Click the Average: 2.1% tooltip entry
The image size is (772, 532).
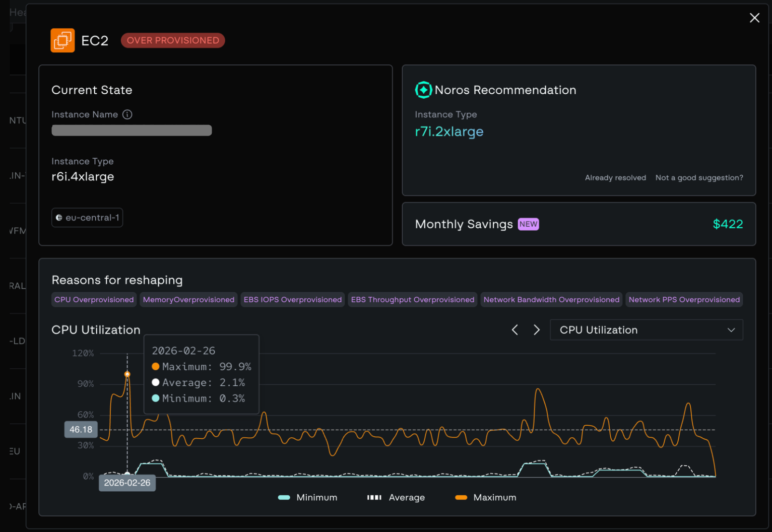click(199, 383)
